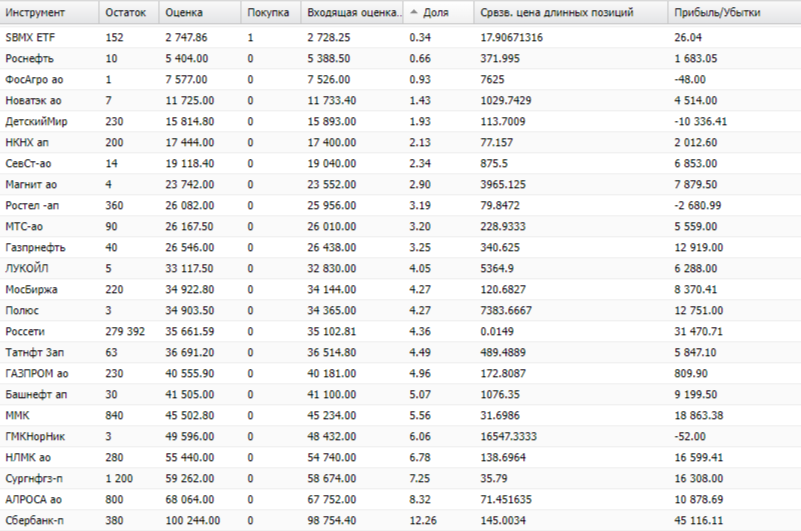Select the Роснефть instrument row

[400, 58]
